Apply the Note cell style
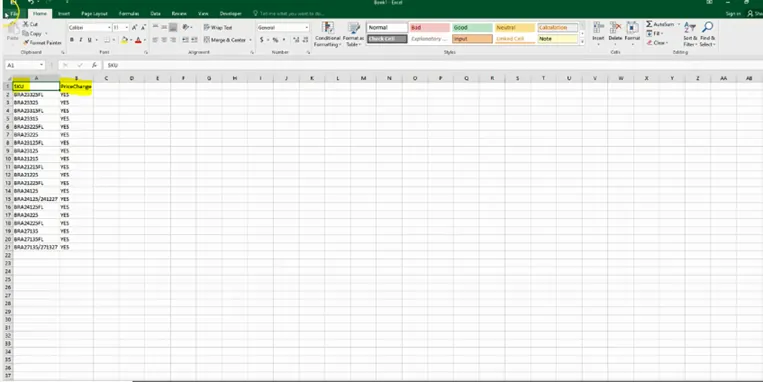This screenshot has width=763, height=382. (558, 39)
